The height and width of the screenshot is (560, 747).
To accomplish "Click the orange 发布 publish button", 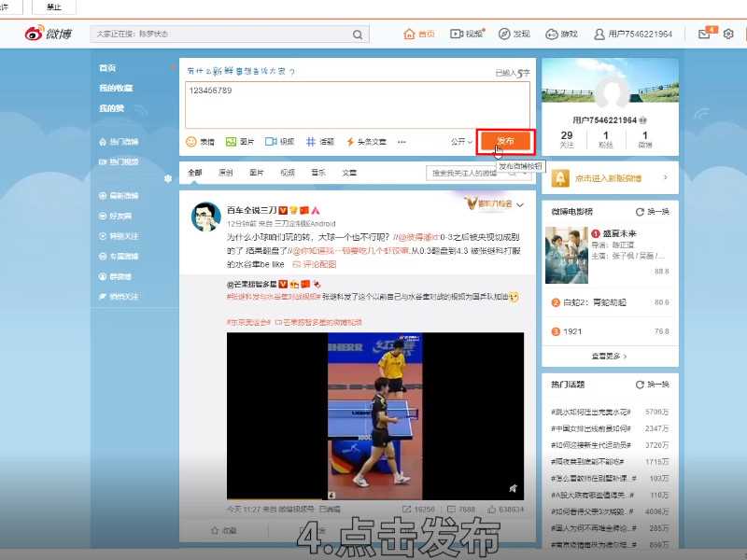I will click(x=504, y=140).
